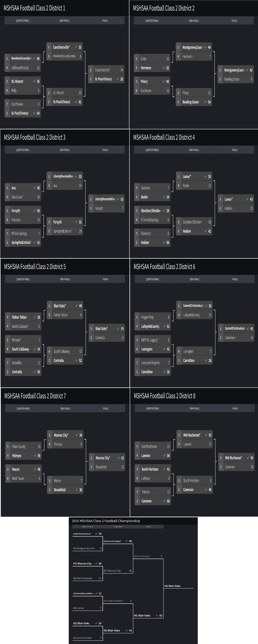Click checkmark next to Lawson's 56 score

click(x=164, y=456)
